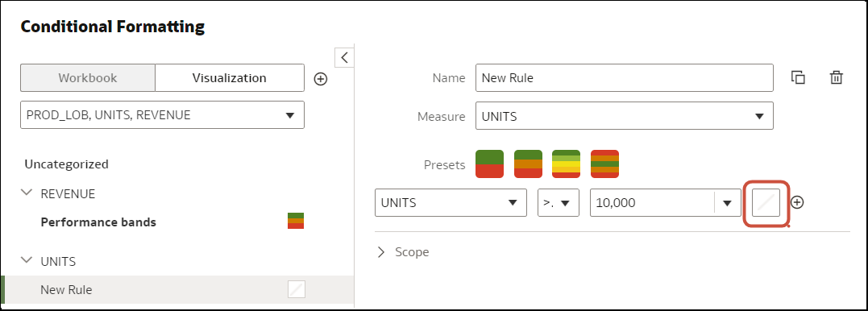868x311 pixels.
Task: Open the PROD_LOB, UNITS, REVENUE dropdown
Action: tap(162, 115)
